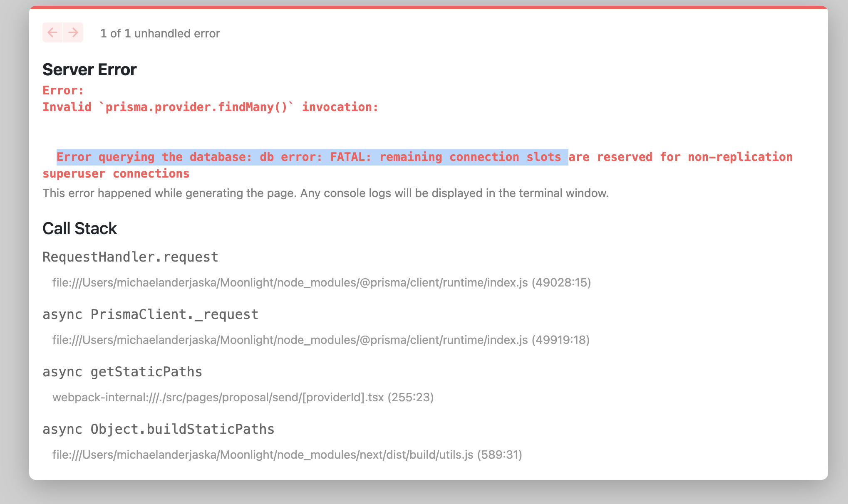Click the 'superuser connections' error text
This screenshot has width=848, height=504.
(116, 173)
